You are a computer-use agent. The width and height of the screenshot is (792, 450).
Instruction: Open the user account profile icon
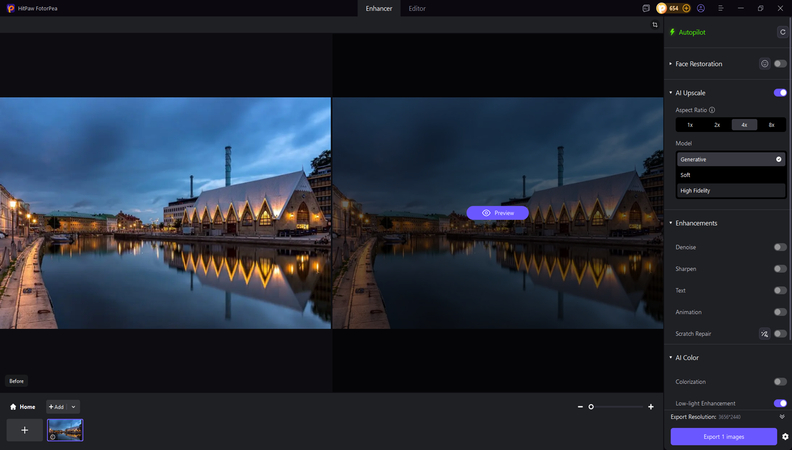[x=701, y=8]
